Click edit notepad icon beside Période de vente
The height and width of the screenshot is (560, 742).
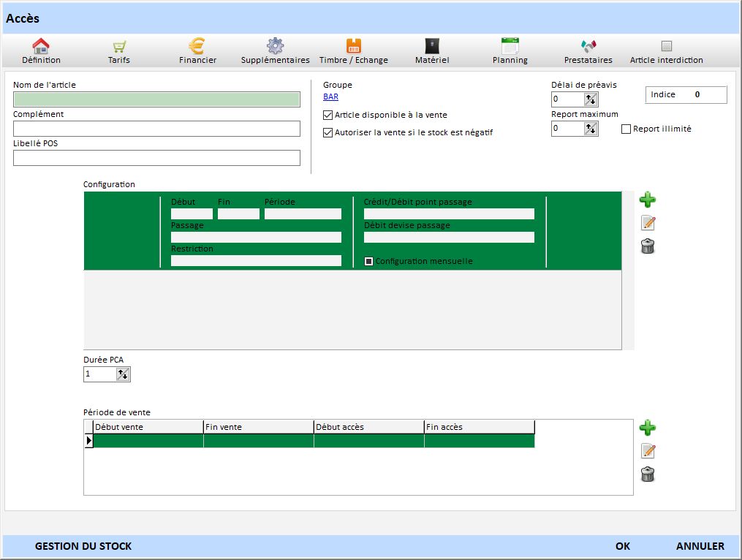647,451
